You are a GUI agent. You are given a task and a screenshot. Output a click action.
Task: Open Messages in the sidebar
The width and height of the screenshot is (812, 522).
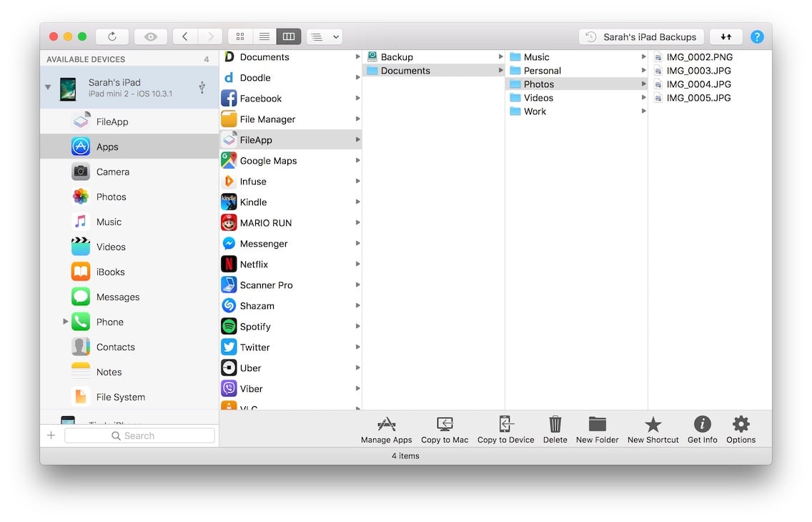pyautogui.click(x=129, y=297)
